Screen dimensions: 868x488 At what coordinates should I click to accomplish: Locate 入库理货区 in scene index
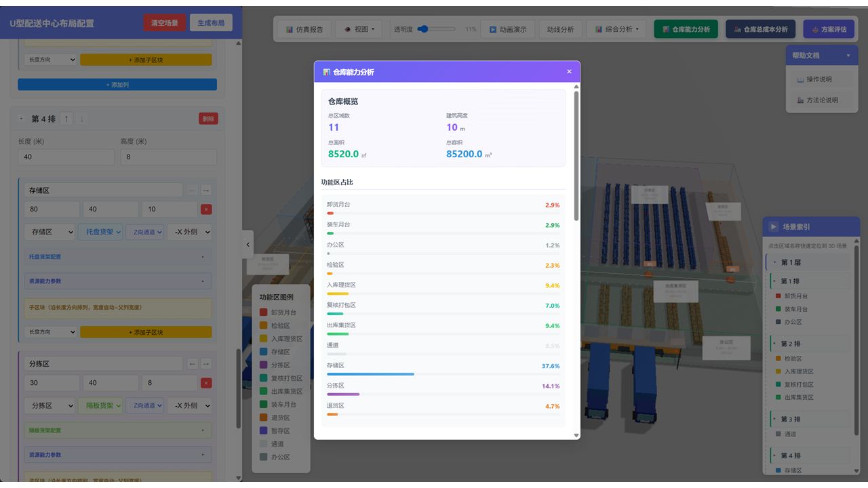tap(798, 371)
